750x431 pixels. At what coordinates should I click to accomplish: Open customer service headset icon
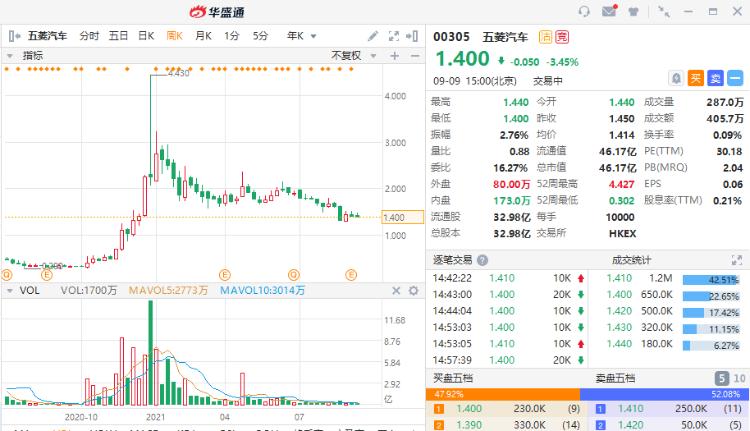(x=584, y=11)
